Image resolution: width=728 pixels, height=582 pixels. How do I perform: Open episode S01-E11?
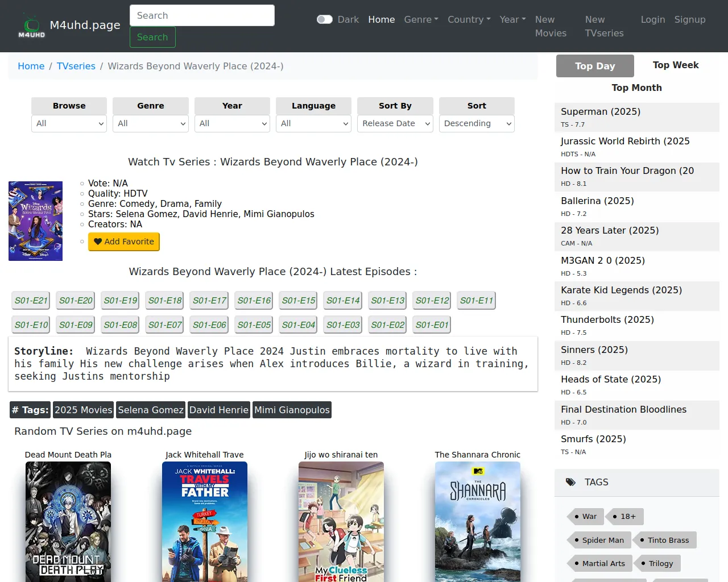coord(477,301)
